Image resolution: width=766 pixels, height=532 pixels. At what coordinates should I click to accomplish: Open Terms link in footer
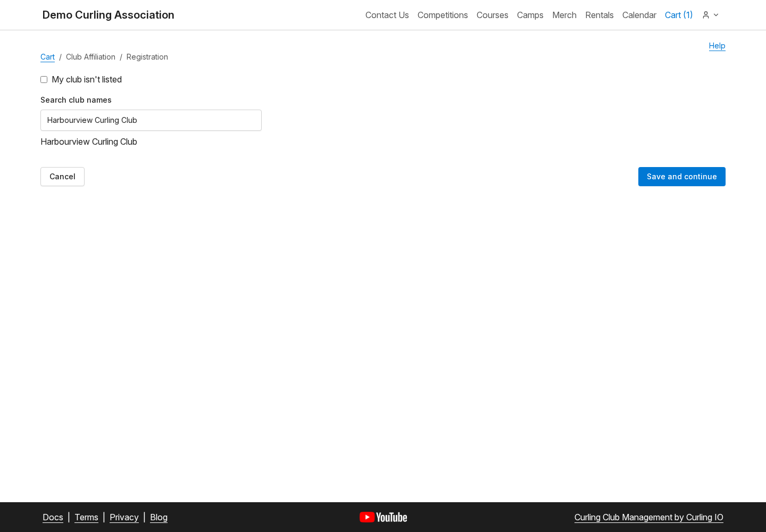(86, 517)
